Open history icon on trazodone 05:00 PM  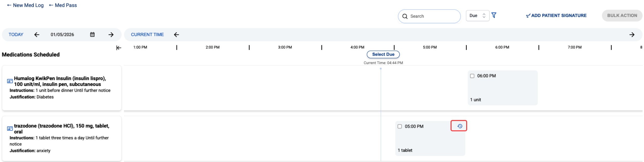460,126
